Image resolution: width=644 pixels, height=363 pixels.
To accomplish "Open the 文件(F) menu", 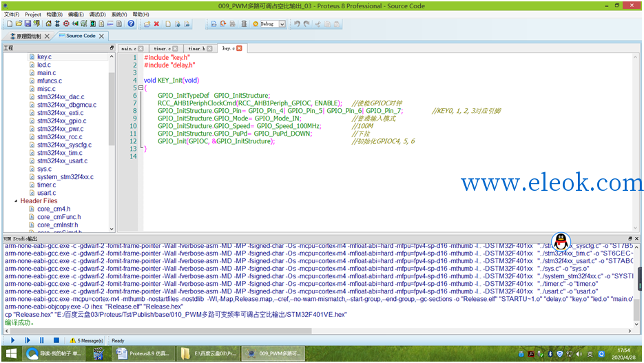I will tap(12, 14).
